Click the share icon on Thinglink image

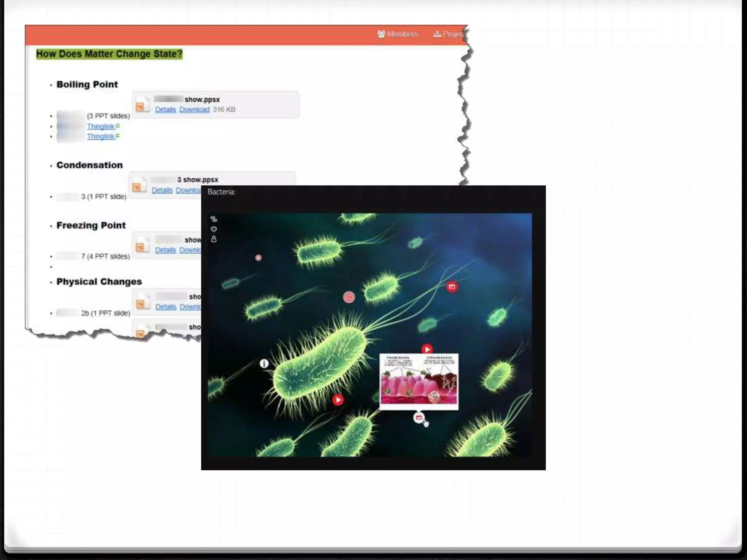214,219
